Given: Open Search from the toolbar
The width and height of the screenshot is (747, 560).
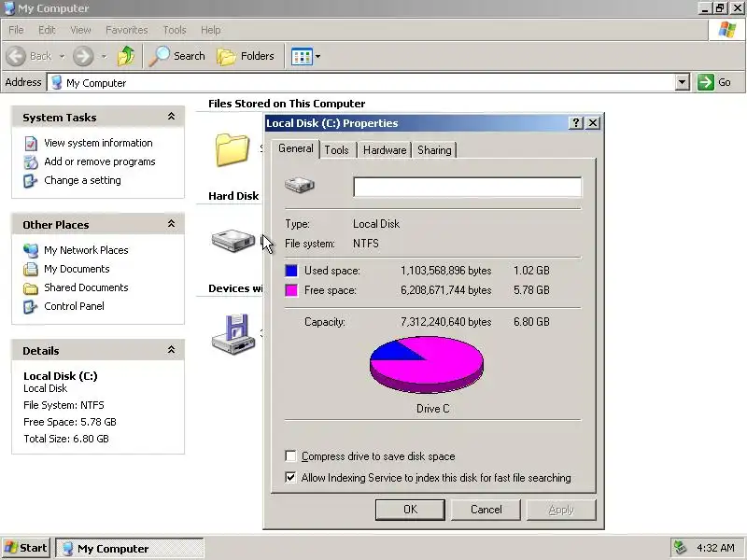Looking at the screenshot, I should tap(176, 56).
